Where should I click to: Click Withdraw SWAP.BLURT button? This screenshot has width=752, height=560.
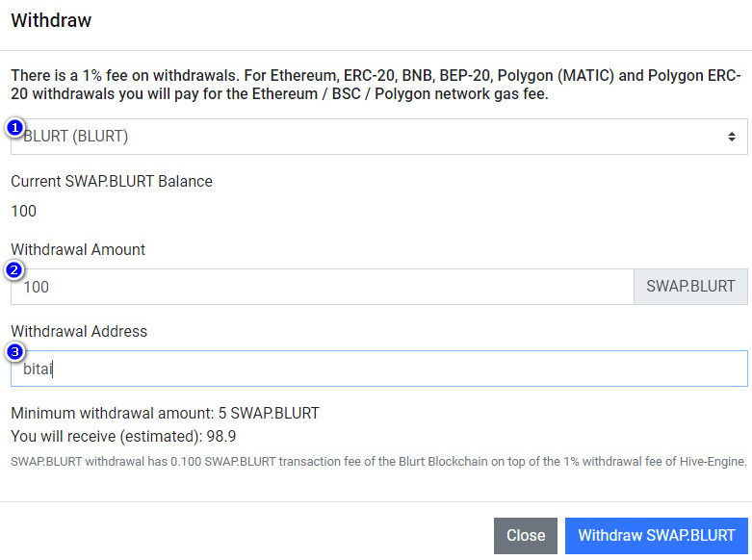click(x=656, y=536)
